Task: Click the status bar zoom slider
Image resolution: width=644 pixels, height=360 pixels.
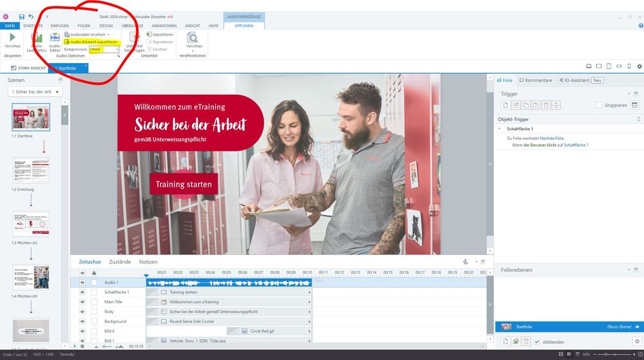Action: [615, 354]
